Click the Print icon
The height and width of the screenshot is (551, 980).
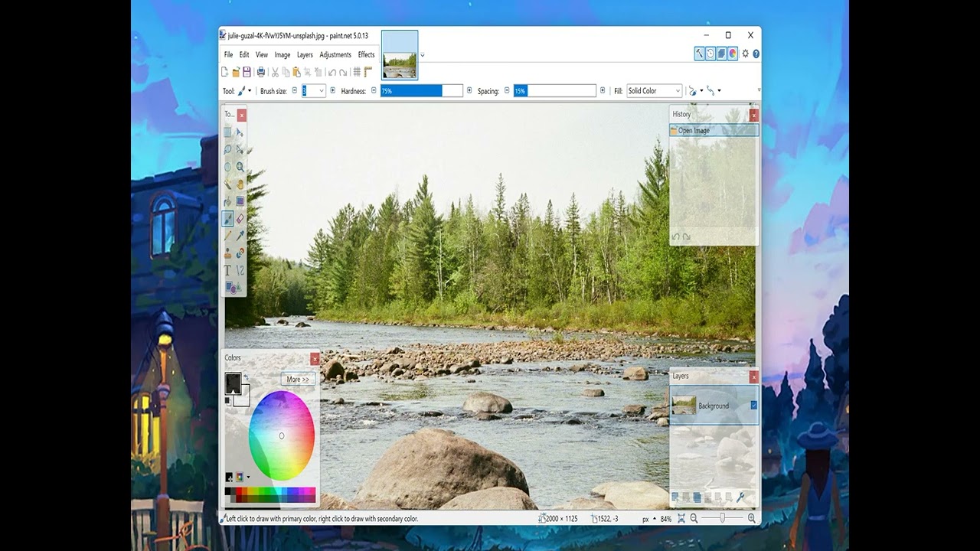click(261, 72)
